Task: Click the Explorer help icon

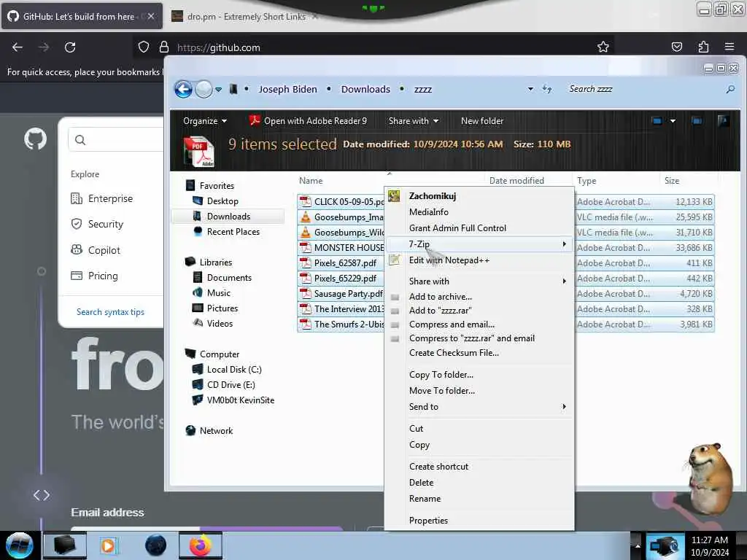Action: (x=723, y=121)
